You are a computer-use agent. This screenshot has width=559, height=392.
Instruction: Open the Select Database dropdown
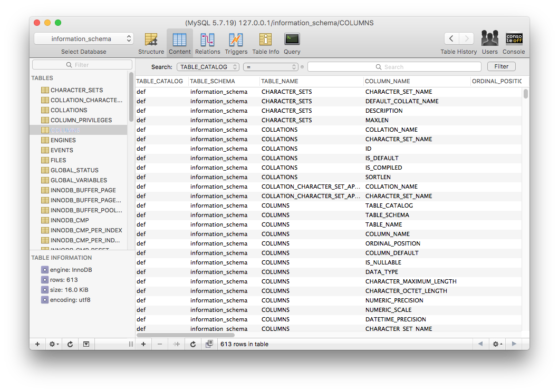[x=84, y=39]
